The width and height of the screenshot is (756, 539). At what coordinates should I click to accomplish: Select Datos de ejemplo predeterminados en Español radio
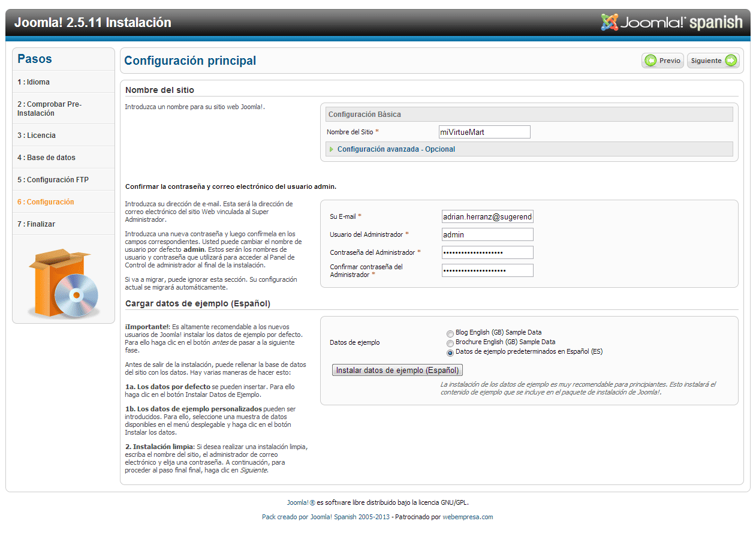(x=450, y=353)
